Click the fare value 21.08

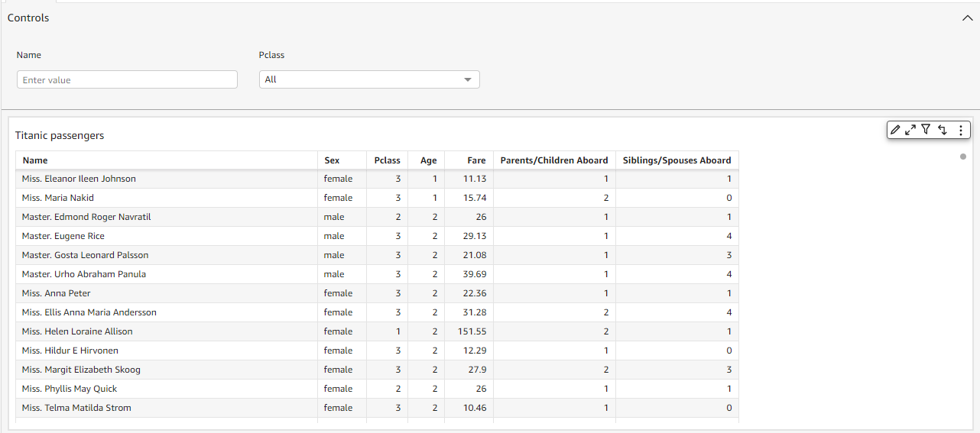coord(475,255)
